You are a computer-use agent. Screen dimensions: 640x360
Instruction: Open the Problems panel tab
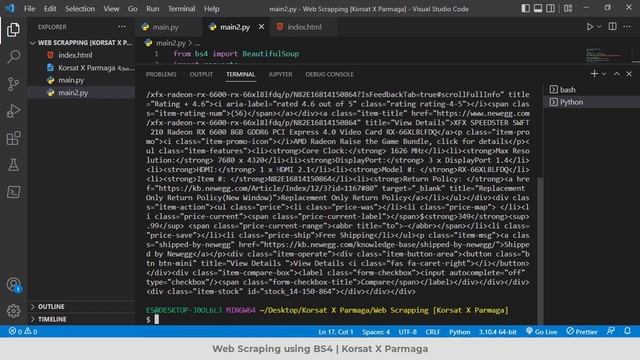pyautogui.click(x=161, y=74)
